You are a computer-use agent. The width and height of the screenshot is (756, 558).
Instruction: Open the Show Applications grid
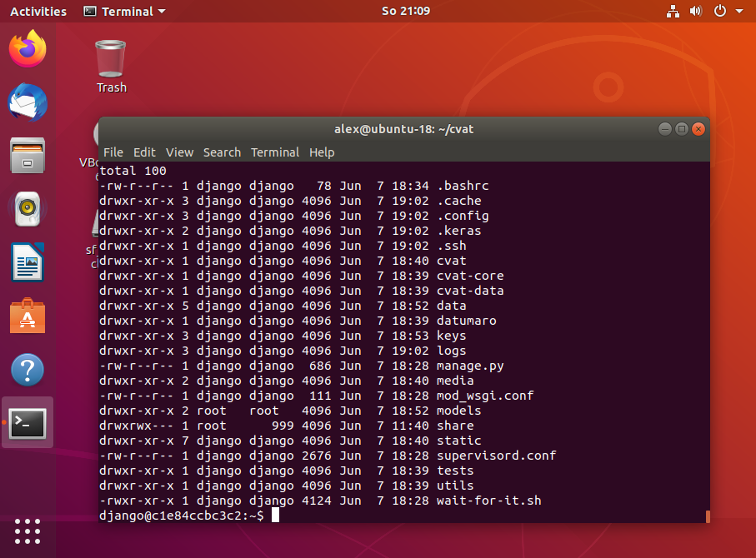(27, 531)
